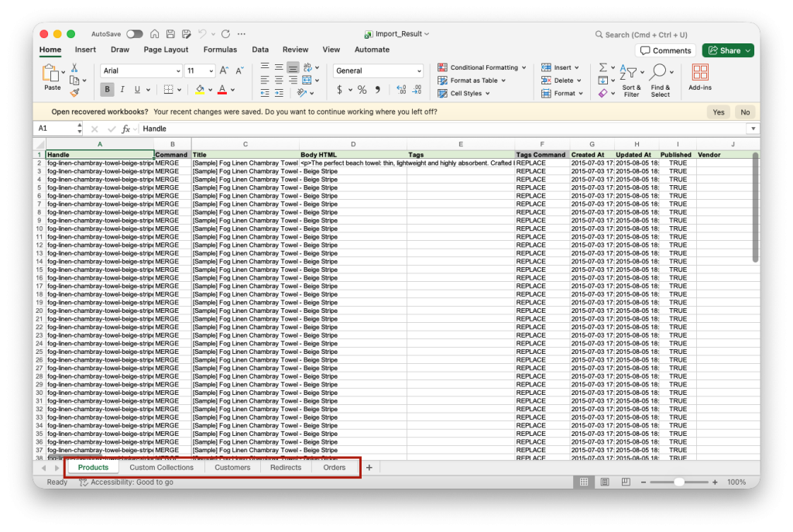Open Conditional Formatting
793x532 pixels.
point(482,67)
